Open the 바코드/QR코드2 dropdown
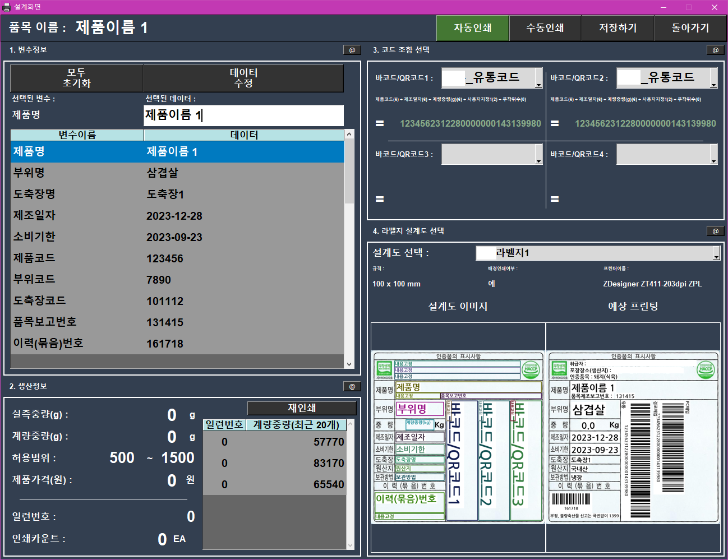Image resolution: width=728 pixels, height=560 pixels. tap(713, 78)
